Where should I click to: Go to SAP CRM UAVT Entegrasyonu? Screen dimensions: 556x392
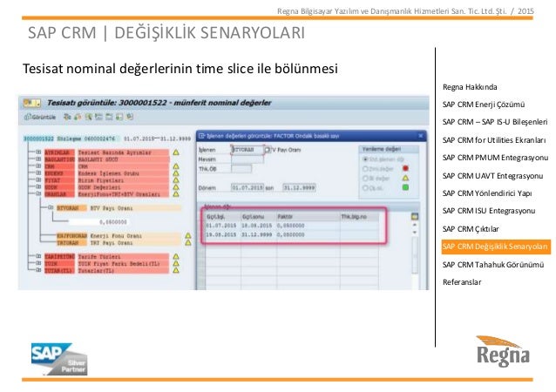(492, 176)
